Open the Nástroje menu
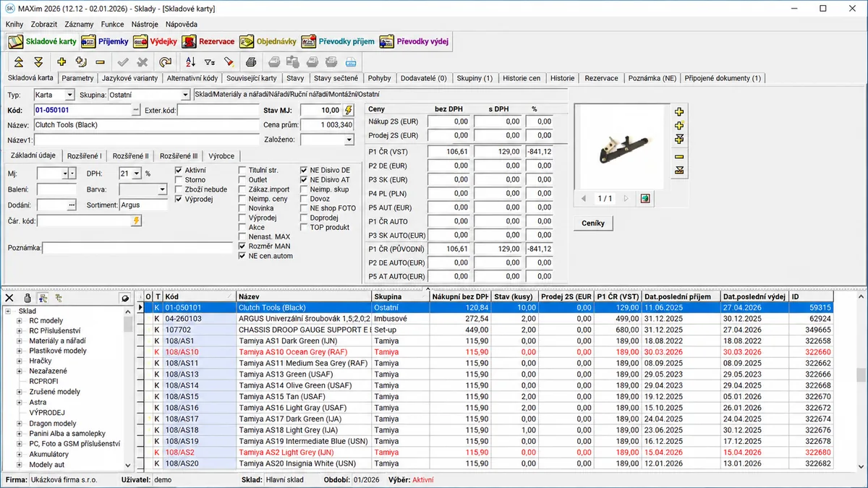 click(145, 24)
